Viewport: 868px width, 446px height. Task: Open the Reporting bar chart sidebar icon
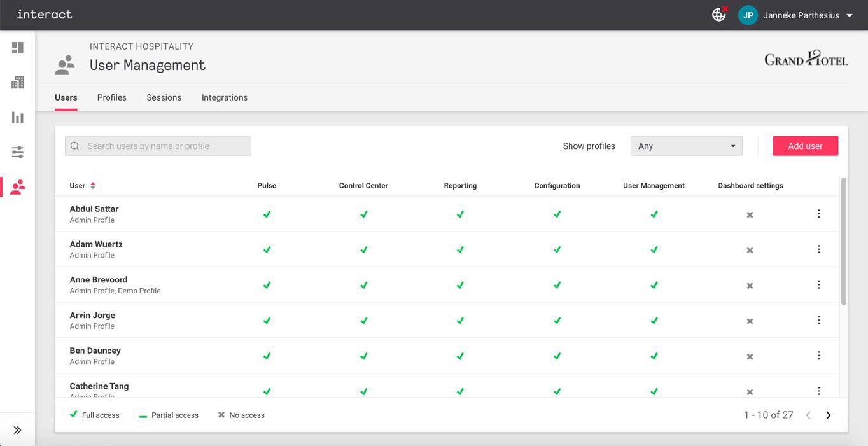coord(18,118)
